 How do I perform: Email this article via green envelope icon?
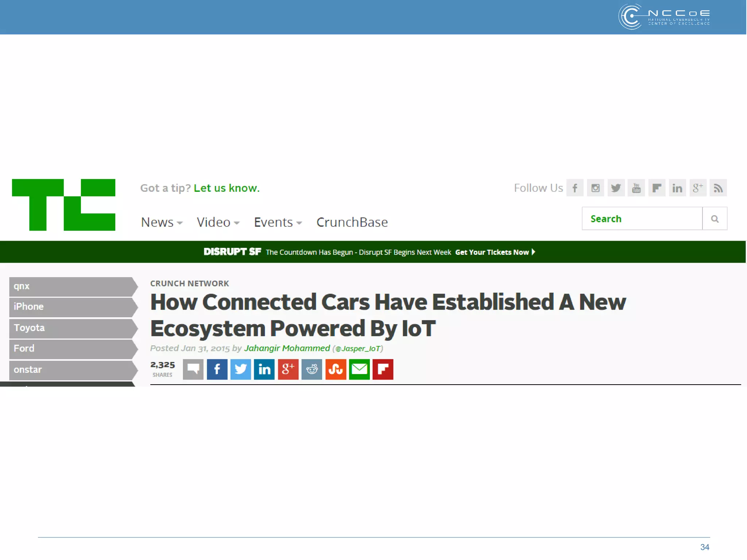click(x=359, y=369)
